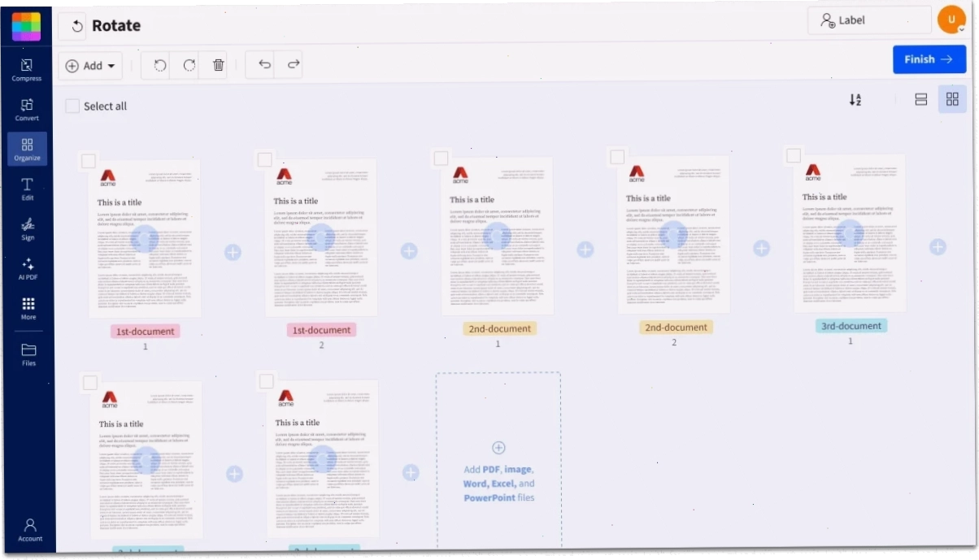Insert file after bottom row's second page
Screen dimensions: 979x560
pyautogui.click(x=411, y=472)
